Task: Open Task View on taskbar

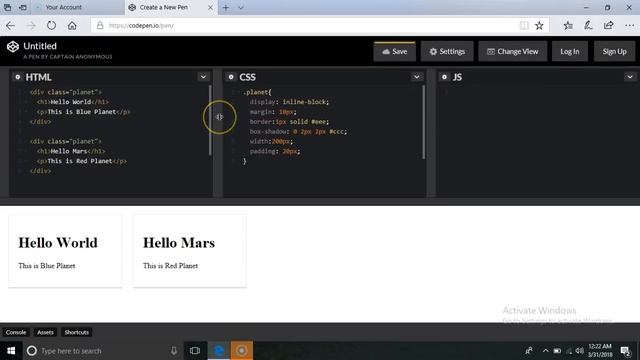Action: click(x=195, y=351)
